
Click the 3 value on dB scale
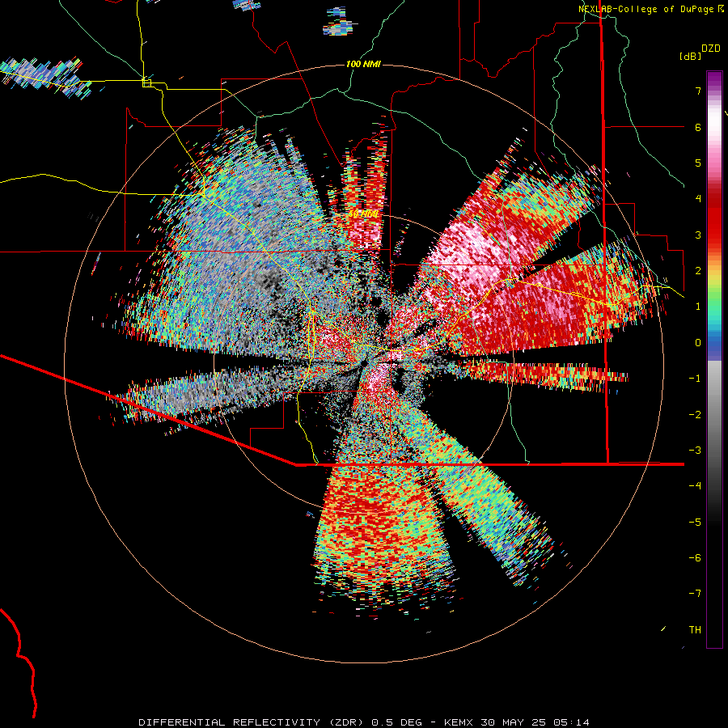click(698, 235)
